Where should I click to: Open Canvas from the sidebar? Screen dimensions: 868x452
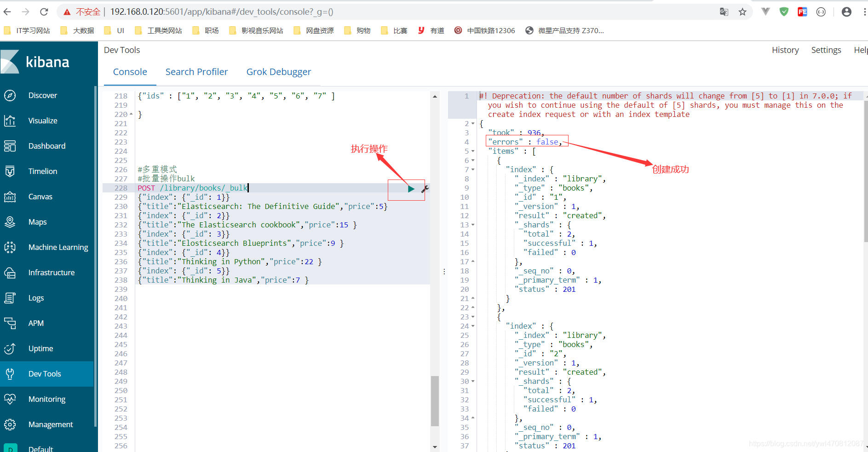[x=40, y=197]
